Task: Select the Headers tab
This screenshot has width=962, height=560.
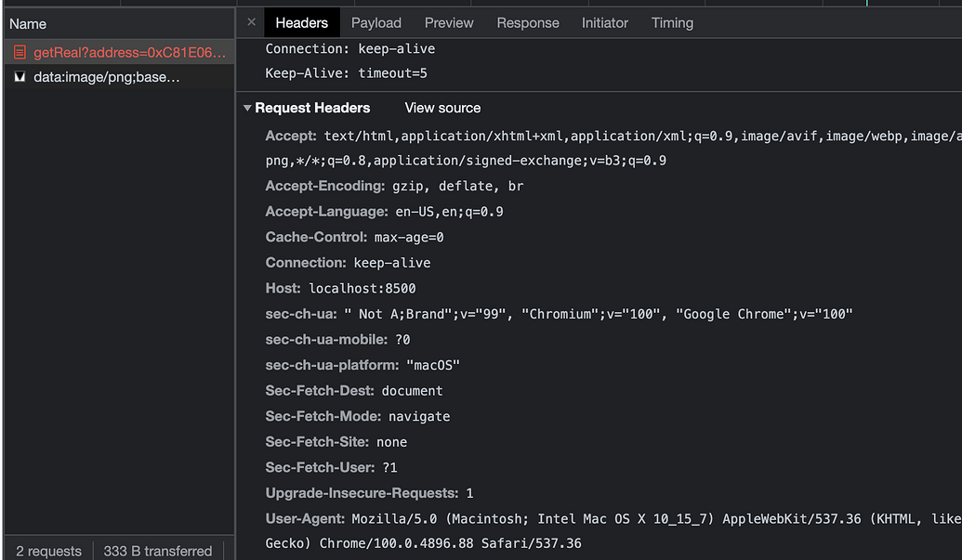Action: (301, 22)
